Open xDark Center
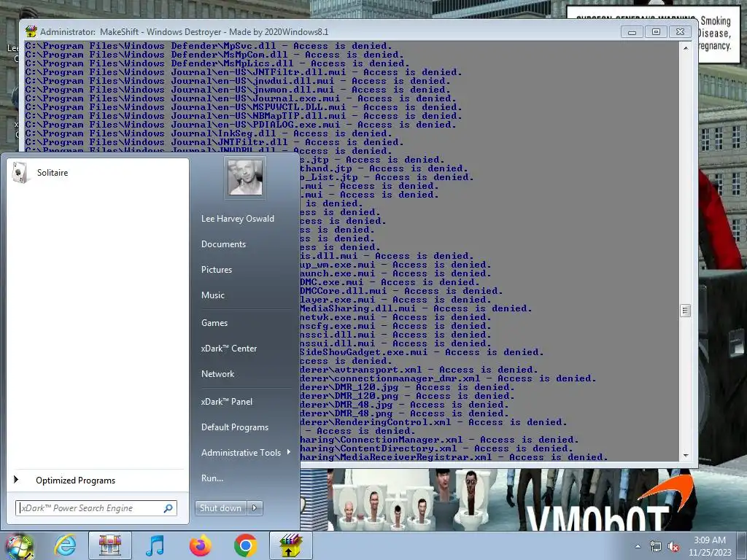This screenshot has height=560, width=747. click(x=228, y=349)
